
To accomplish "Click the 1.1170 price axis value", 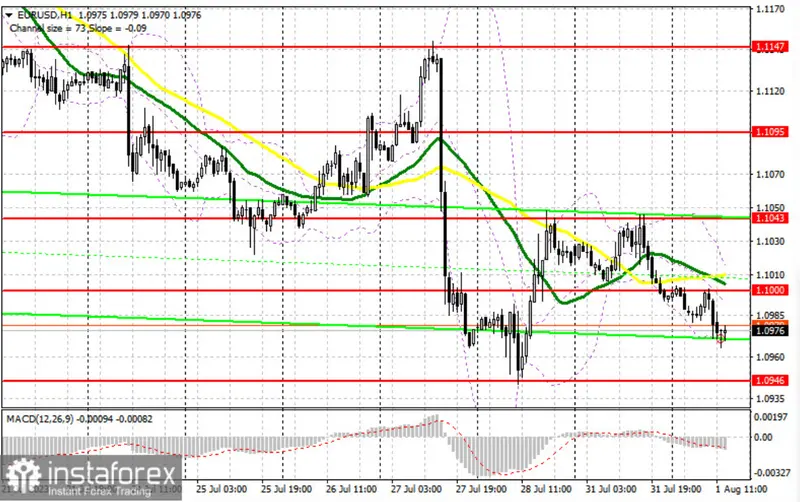I will (770, 9).
